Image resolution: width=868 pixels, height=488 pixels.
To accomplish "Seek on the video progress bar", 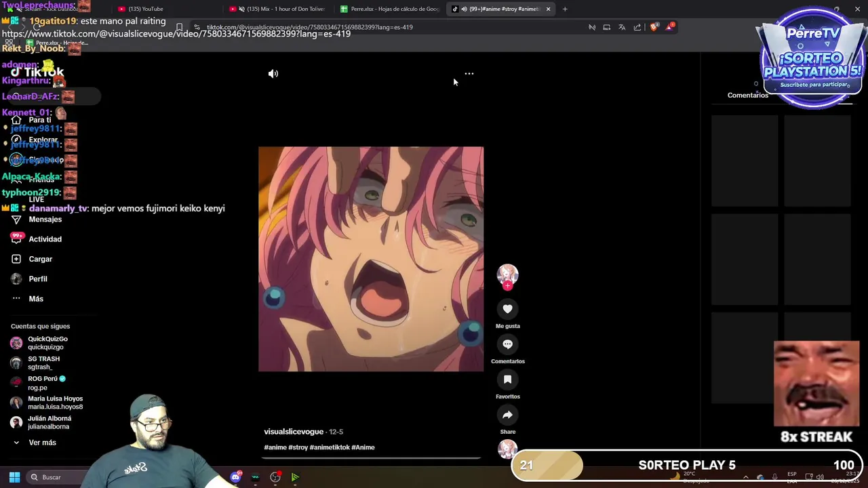I will pyautogui.click(x=371, y=458).
